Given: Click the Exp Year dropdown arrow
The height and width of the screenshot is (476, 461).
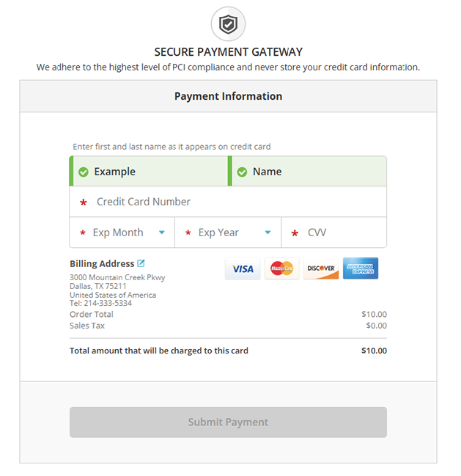Looking at the screenshot, I should coord(268,232).
